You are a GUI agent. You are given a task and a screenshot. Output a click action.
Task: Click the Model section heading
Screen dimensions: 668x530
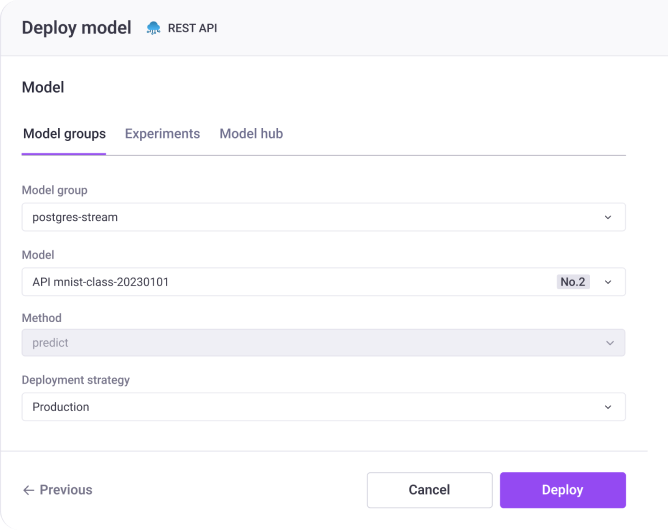pyautogui.click(x=43, y=87)
